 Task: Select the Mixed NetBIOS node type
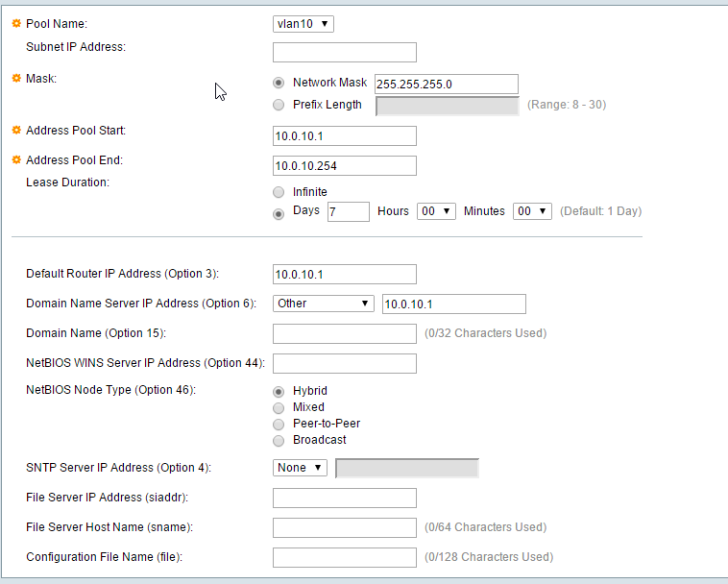279,408
